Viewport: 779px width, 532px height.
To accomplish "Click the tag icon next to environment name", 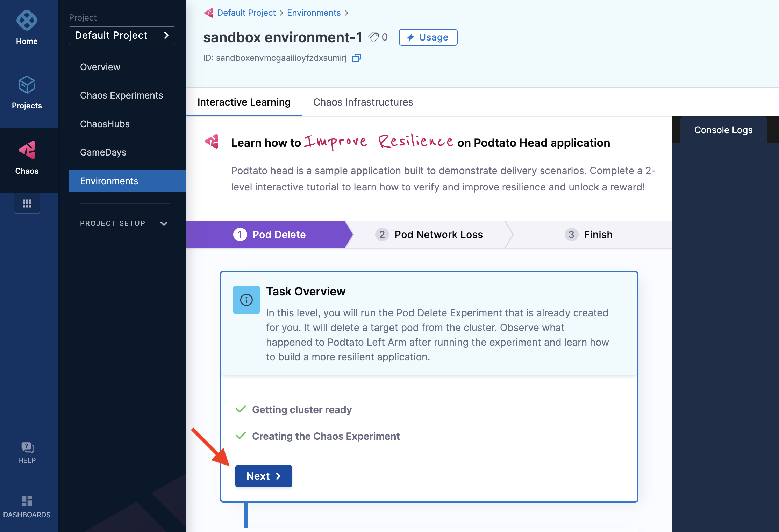I will [373, 37].
